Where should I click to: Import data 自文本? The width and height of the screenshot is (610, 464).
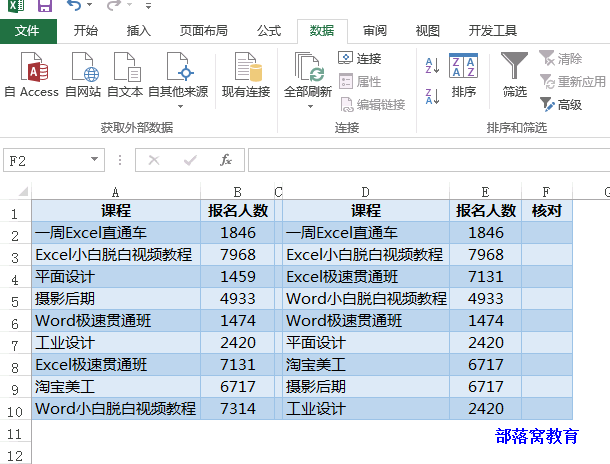(125, 75)
